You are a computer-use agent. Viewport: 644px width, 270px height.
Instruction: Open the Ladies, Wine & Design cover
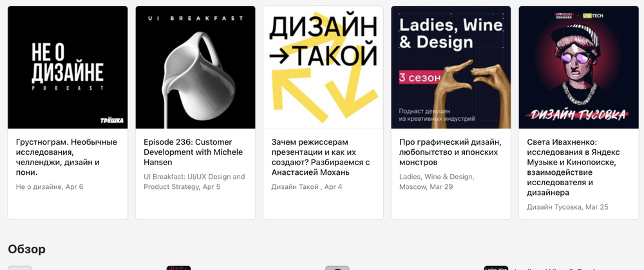pyautogui.click(x=451, y=67)
